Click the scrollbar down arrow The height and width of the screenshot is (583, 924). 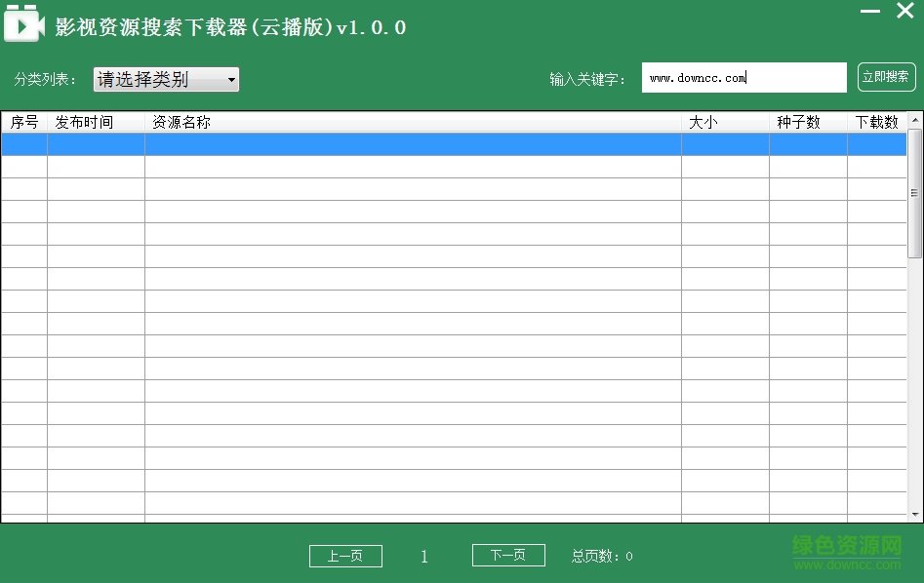point(915,514)
